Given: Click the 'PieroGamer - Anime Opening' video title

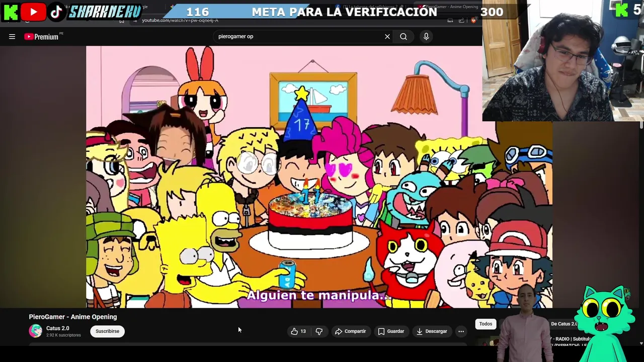Looking at the screenshot, I should (73, 317).
